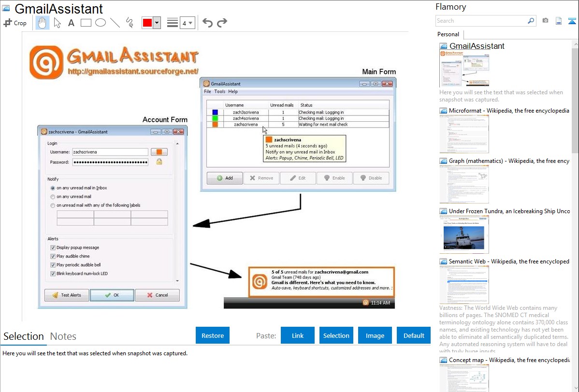Image resolution: width=579 pixels, height=392 pixels.
Task: Open the Graph (mathematics) snapshot thumbnail
Action: tap(464, 184)
